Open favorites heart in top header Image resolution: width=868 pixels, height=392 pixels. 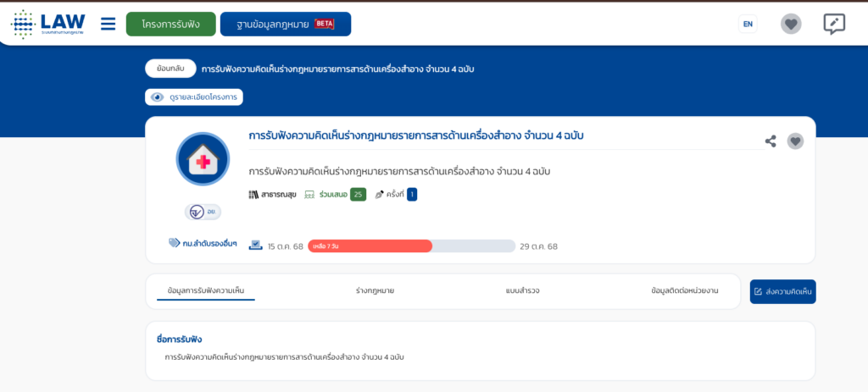[791, 24]
